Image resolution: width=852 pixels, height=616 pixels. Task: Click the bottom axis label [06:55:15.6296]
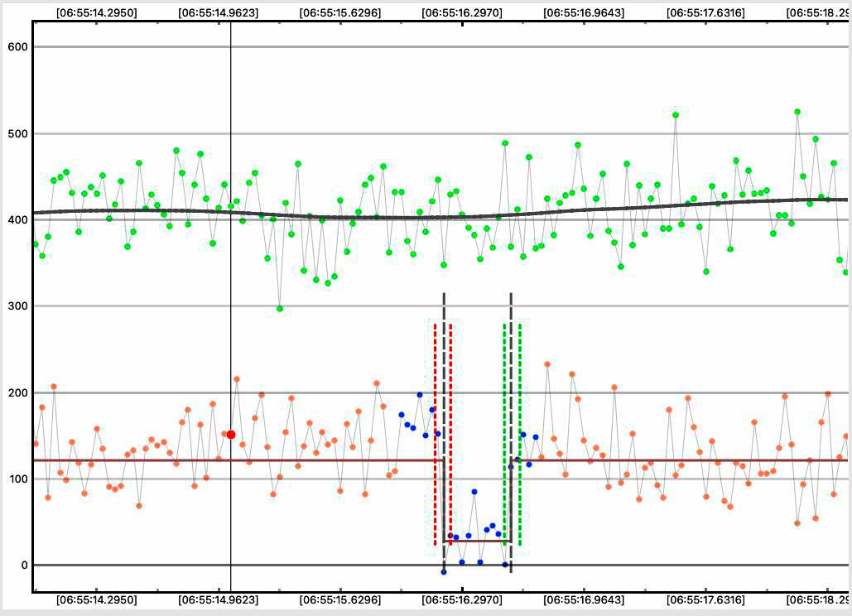tap(340, 599)
